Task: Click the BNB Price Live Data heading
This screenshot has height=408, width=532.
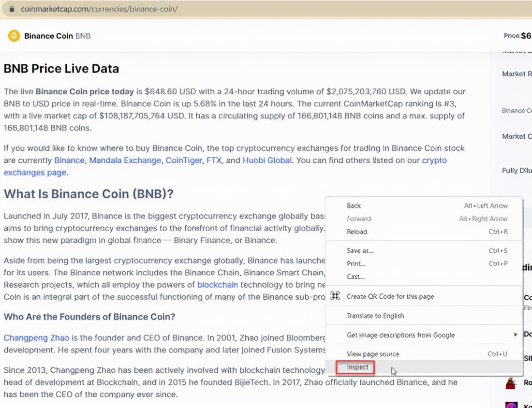Action: [61, 69]
